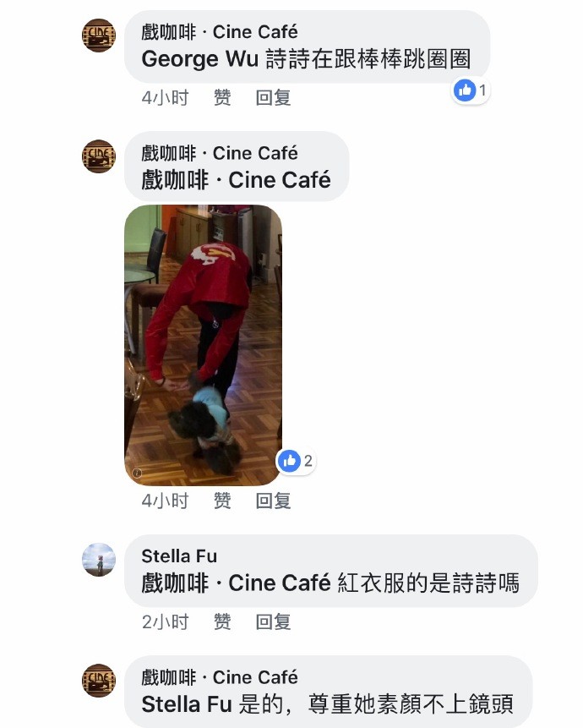Like Stella Fu's comment
The height and width of the screenshot is (728, 583).
coord(222,622)
